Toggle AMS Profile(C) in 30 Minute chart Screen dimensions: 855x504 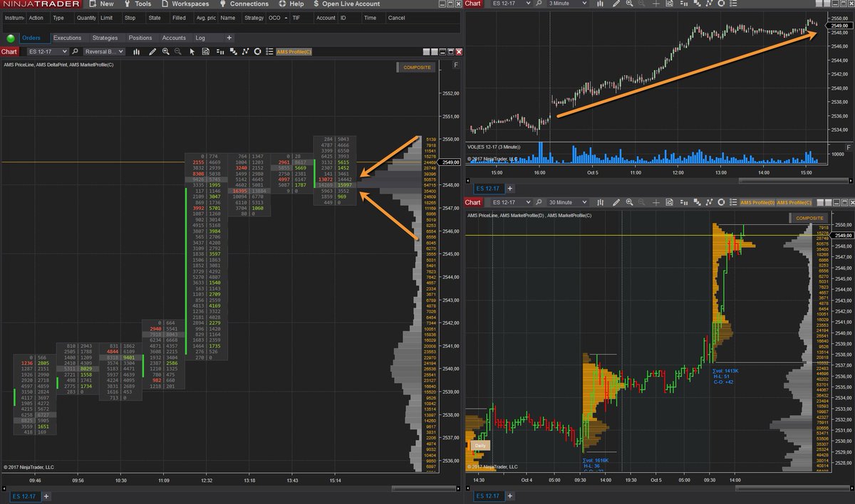[794, 202]
